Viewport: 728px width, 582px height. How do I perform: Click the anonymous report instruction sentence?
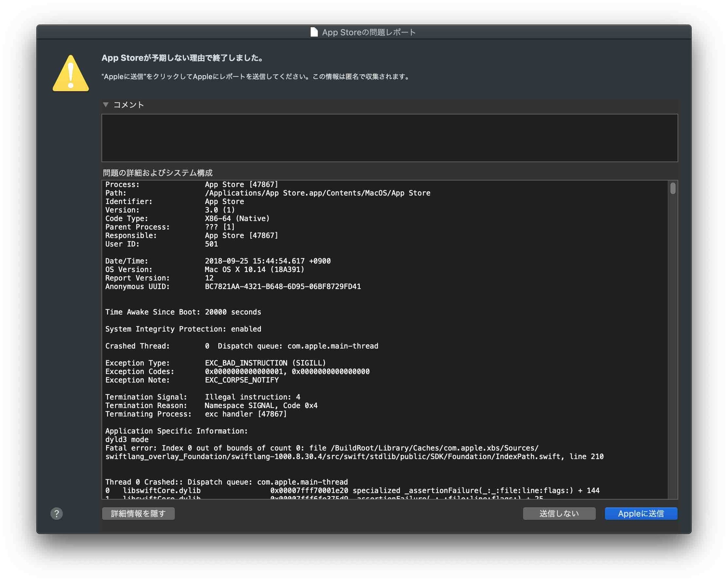click(256, 77)
